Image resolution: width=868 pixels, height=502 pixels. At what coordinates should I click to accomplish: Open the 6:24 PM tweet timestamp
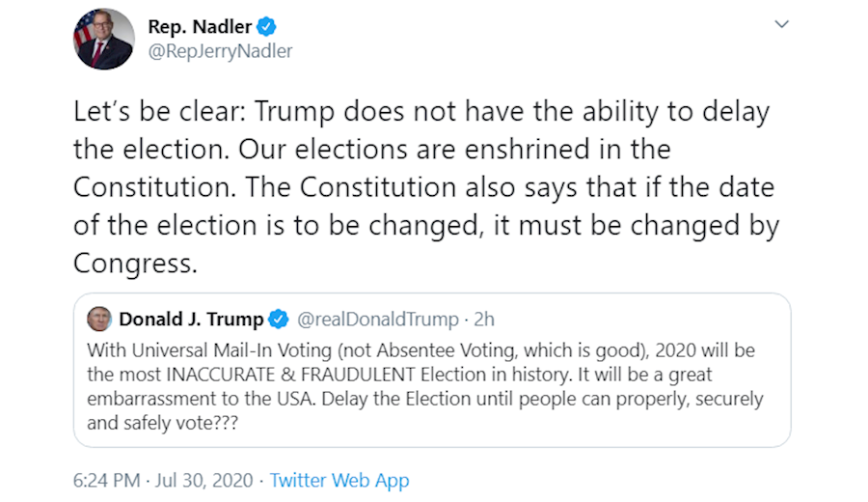(x=108, y=480)
